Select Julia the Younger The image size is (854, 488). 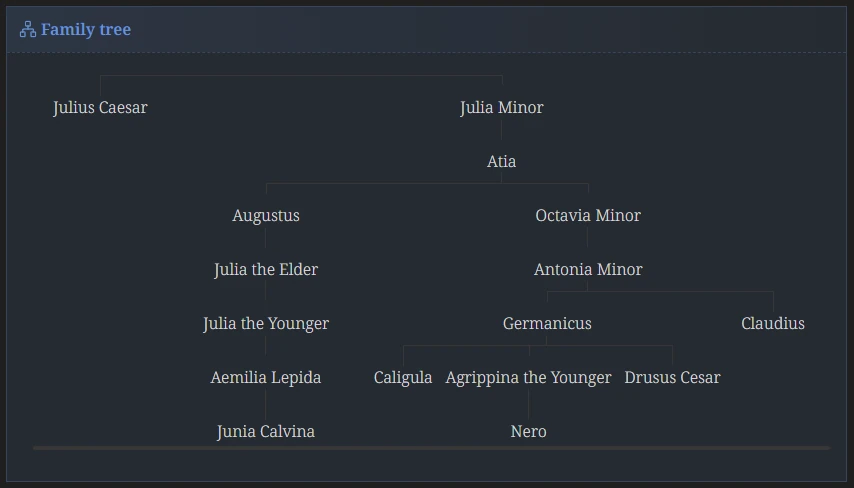266,324
